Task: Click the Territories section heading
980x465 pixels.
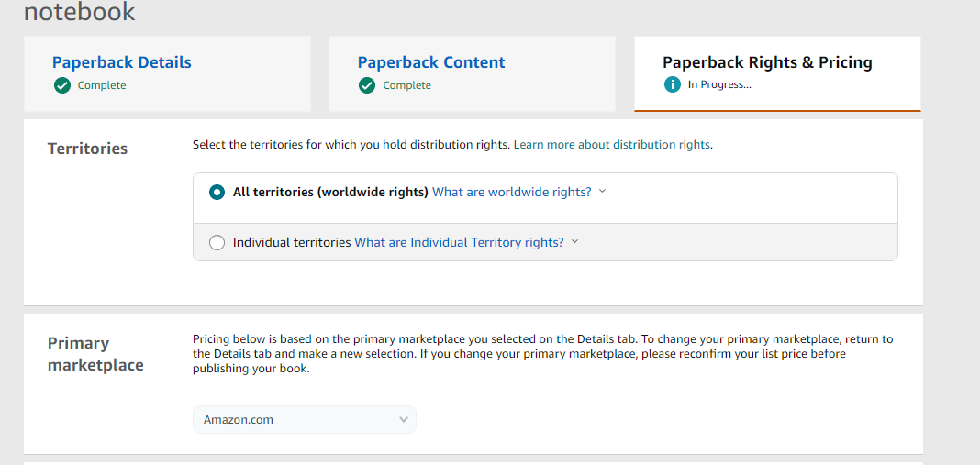Action: tap(87, 149)
